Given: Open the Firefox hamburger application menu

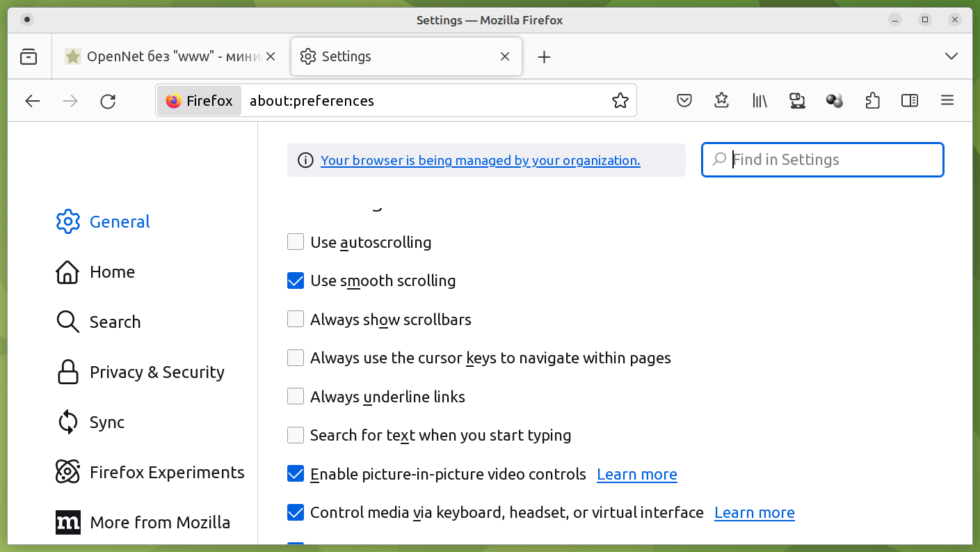Looking at the screenshot, I should [947, 101].
